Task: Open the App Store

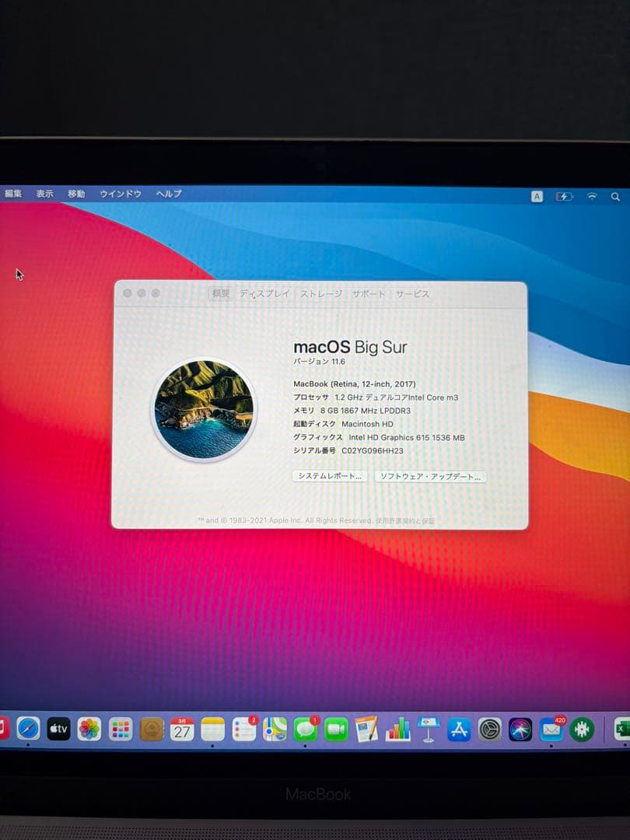Action: [459, 729]
